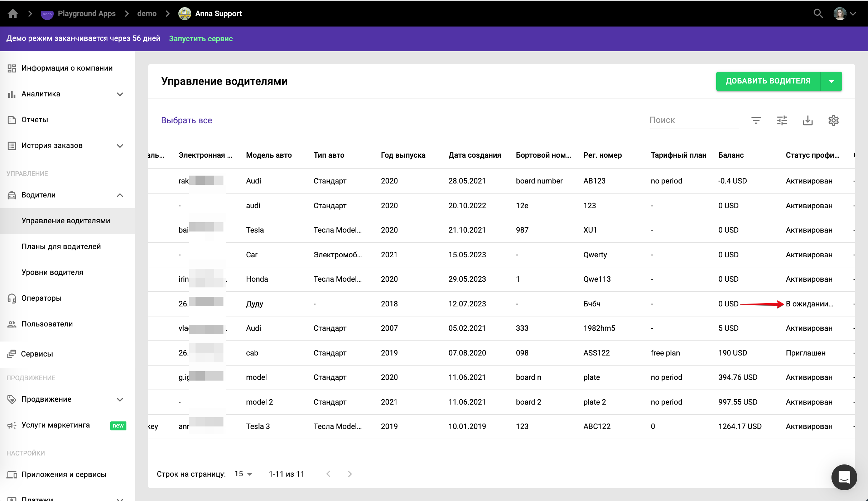The width and height of the screenshot is (868, 501).
Task: Collapse the Водители section
Action: 120,195
